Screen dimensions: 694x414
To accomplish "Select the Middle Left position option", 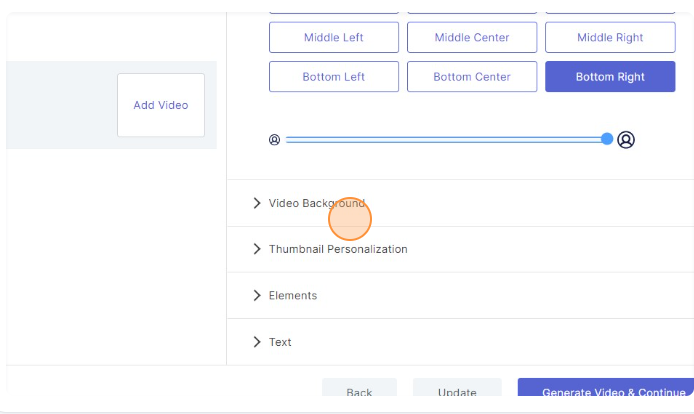I will (x=334, y=38).
